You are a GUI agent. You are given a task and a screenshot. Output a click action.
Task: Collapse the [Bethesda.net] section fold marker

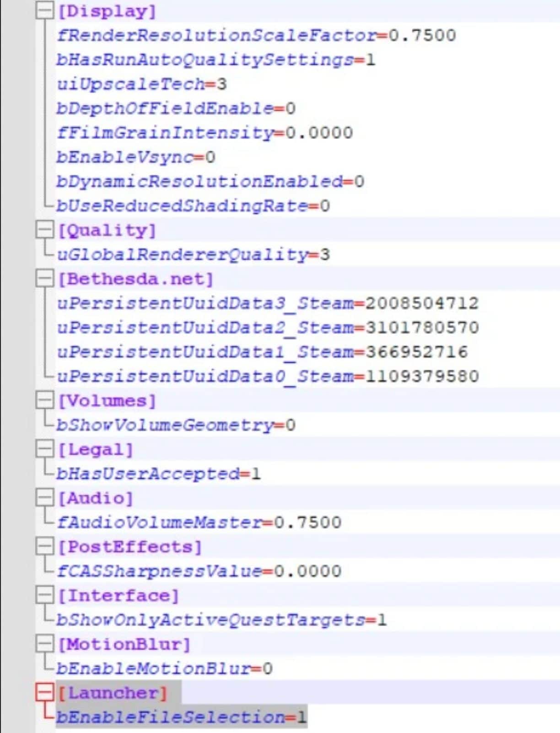click(44, 279)
